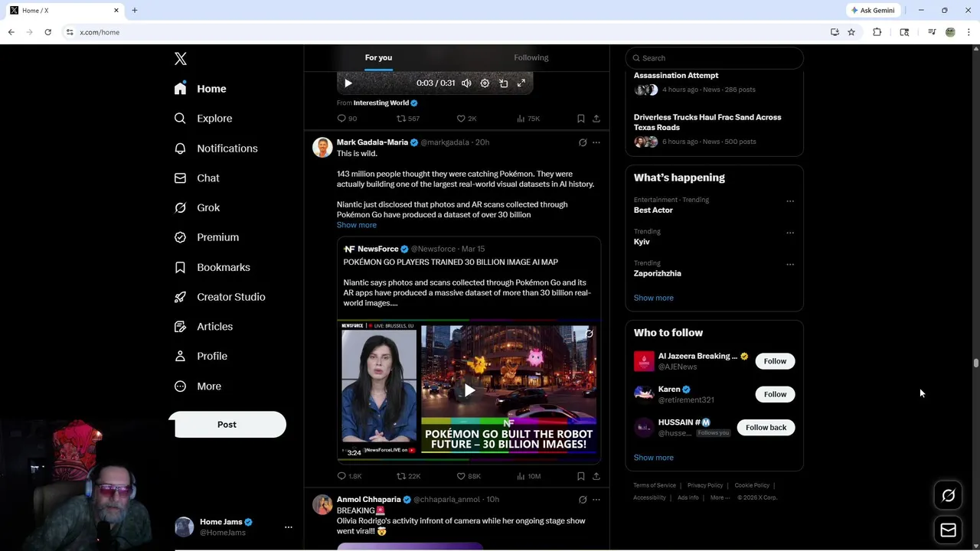Click the X logo in the sidebar
This screenshot has height=551, width=980.
181,59
